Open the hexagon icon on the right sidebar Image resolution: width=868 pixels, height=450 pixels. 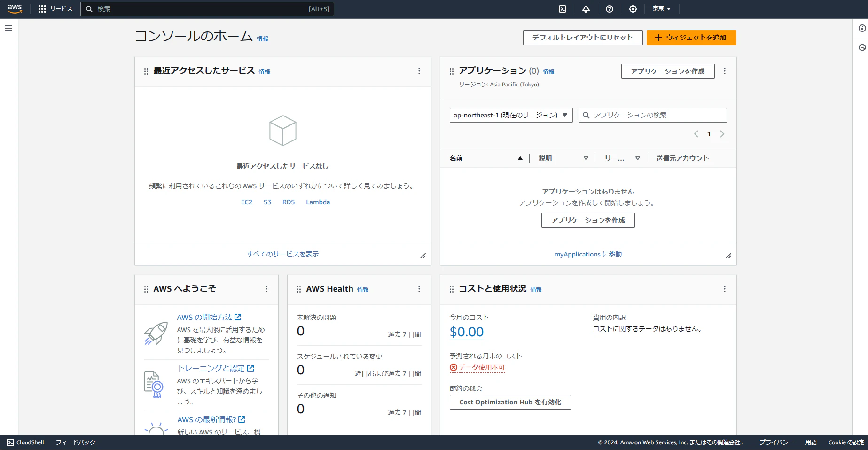pos(862,47)
